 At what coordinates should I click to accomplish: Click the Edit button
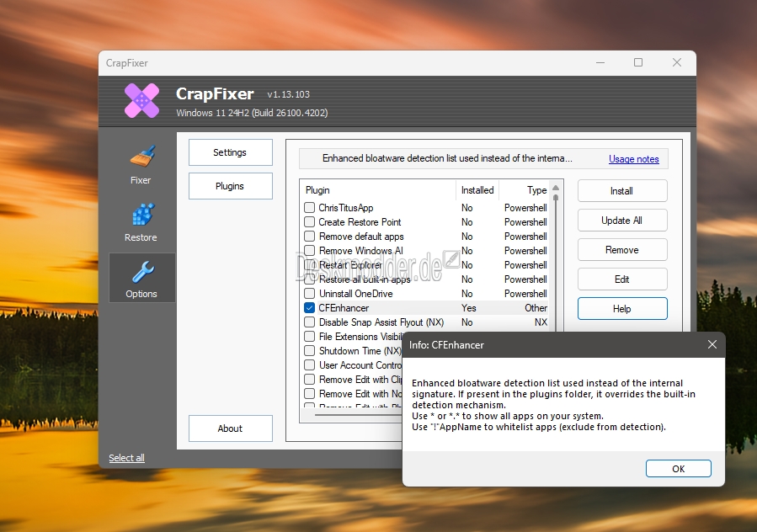622,279
